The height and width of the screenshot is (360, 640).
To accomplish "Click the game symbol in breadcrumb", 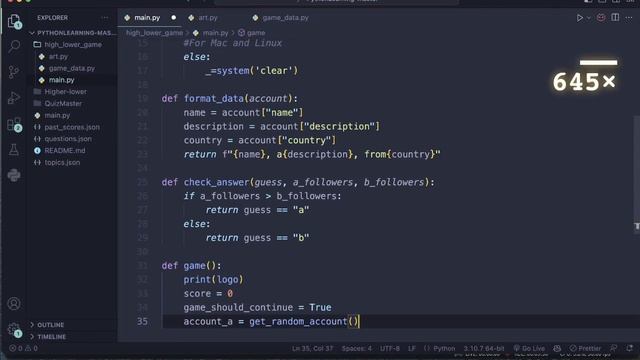I will click(x=252, y=33).
